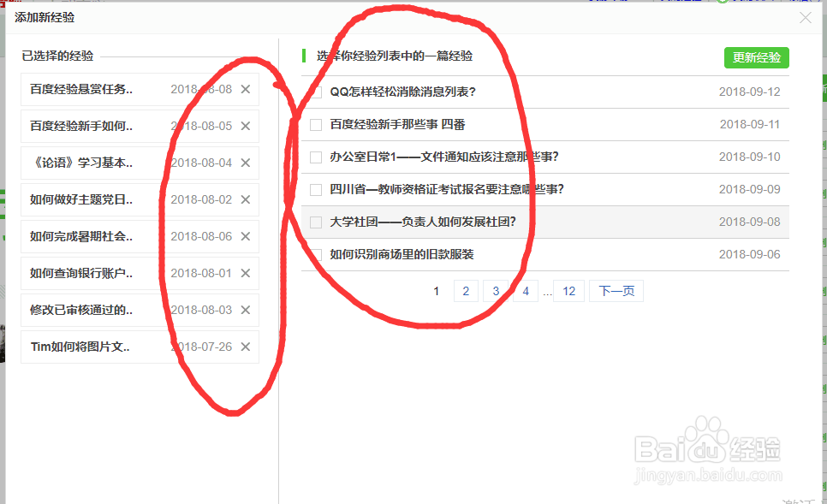The image size is (827, 504).
Task: Go to page 12, the last page
Action: click(568, 291)
